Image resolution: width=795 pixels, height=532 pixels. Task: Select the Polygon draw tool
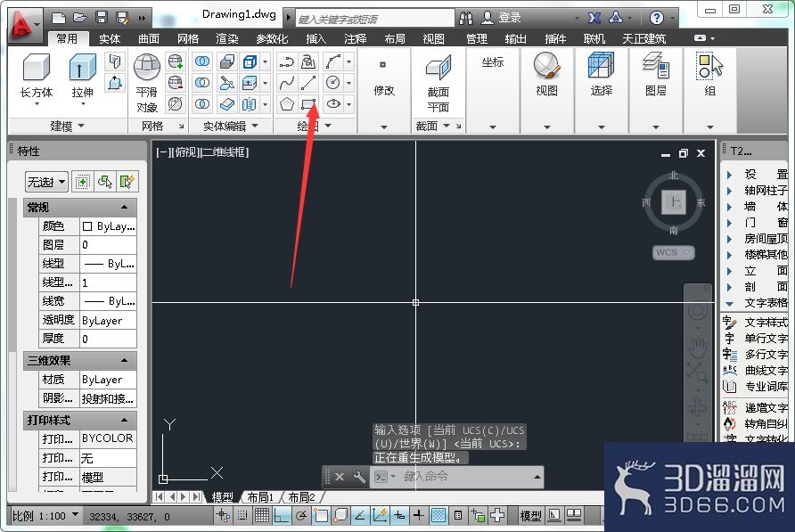(x=287, y=104)
